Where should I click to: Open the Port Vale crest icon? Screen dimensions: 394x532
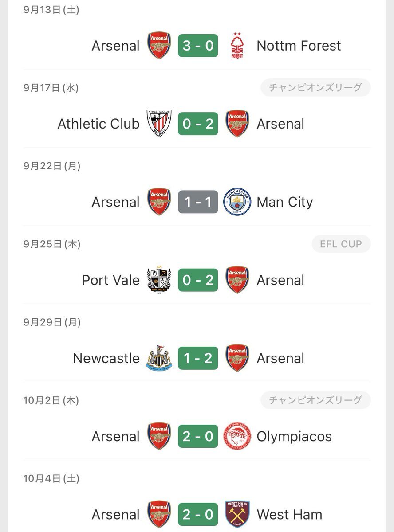[159, 280]
